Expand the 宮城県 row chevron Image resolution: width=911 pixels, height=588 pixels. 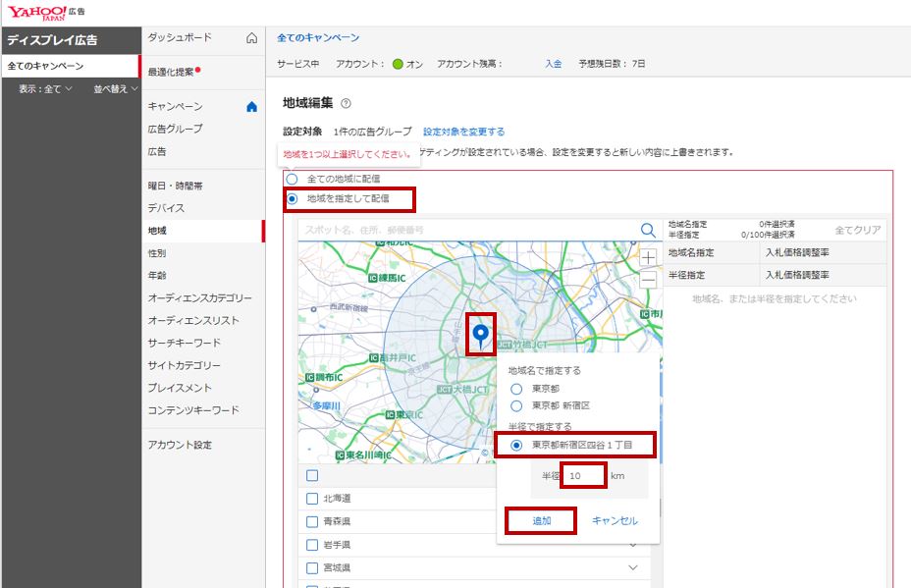(633, 567)
